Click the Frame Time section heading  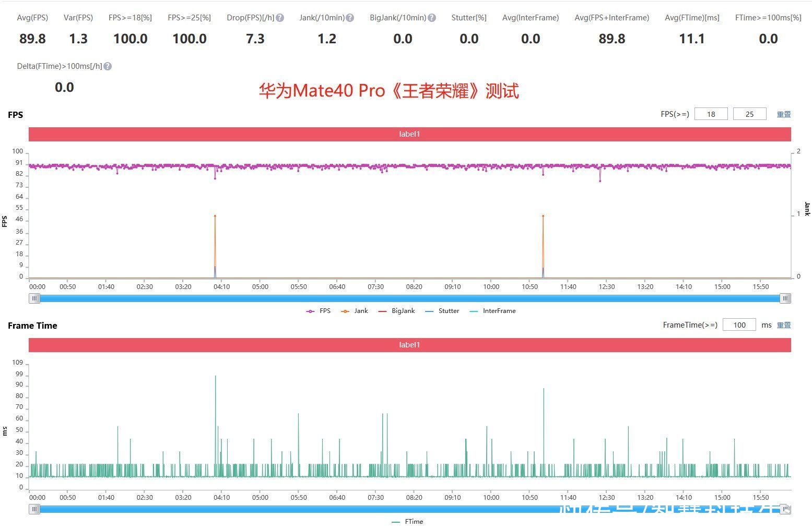[x=32, y=326]
